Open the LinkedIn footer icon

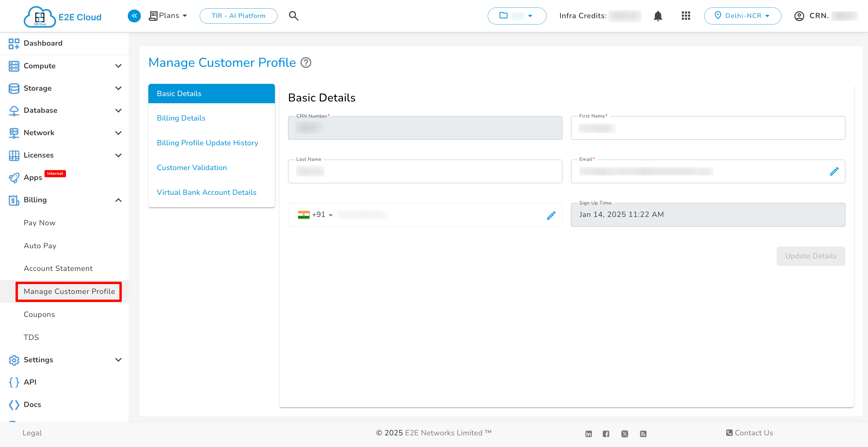588,434
